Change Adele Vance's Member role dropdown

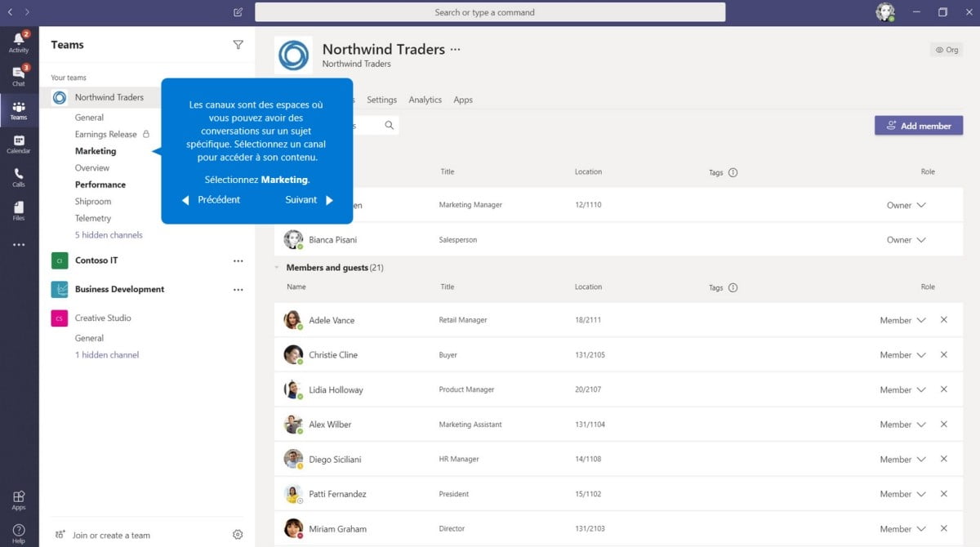[903, 320]
